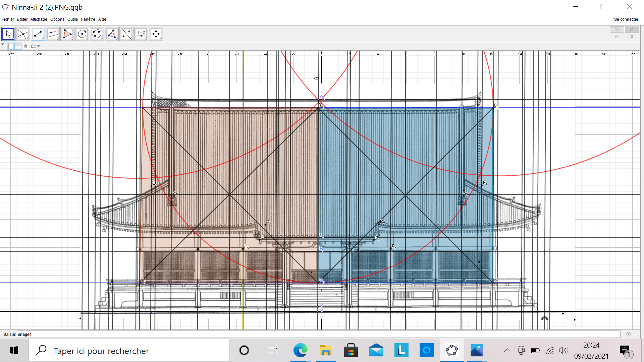The width and height of the screenshot is (644, 362).
Task: Activate Circle with center tool
Action: point(82,34)
